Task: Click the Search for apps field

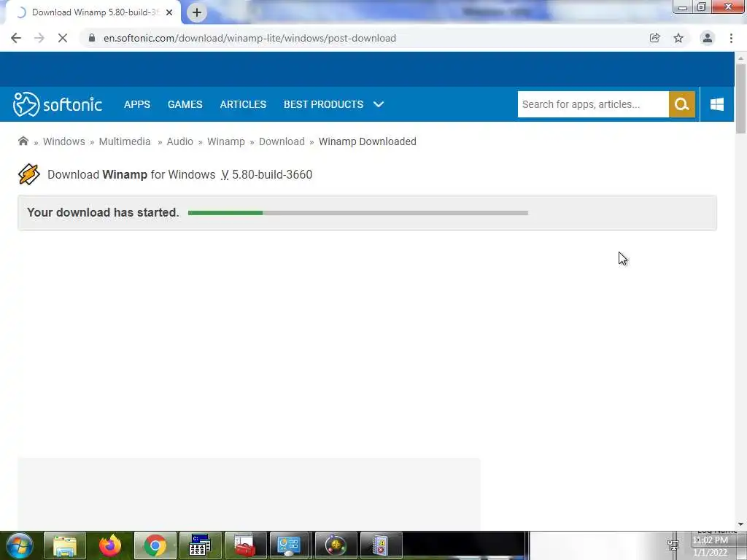Action: click(x=593, y=104)
